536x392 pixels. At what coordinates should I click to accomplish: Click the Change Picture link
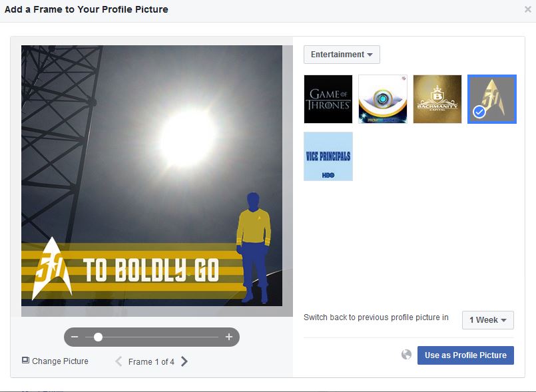pyautogui.click(x=60, y=361)
